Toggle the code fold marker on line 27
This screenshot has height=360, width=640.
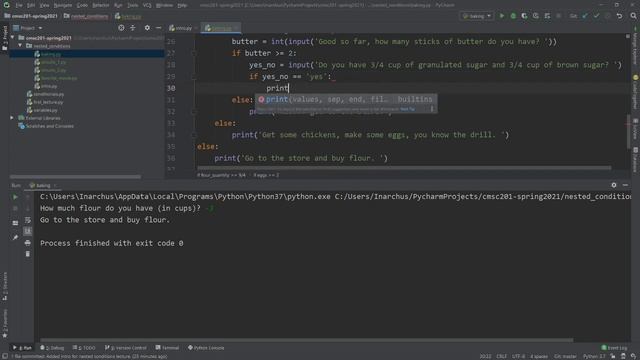pyautogui.click(x=194, y=53)
